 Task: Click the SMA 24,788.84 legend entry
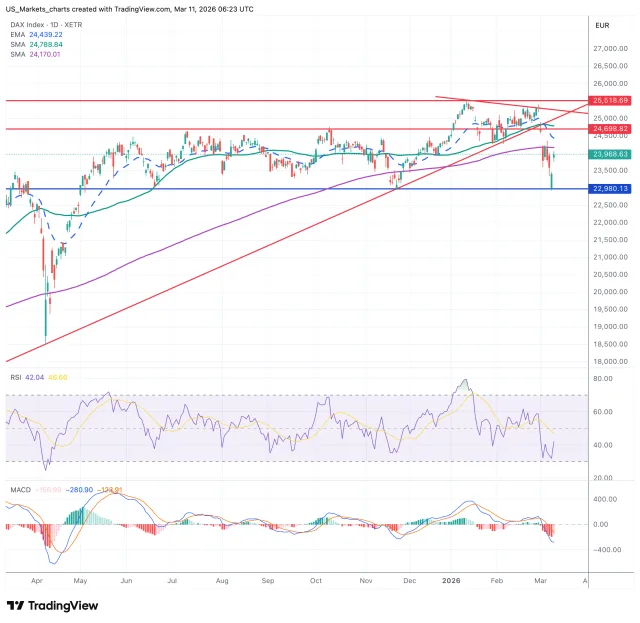tap(36, 44)
